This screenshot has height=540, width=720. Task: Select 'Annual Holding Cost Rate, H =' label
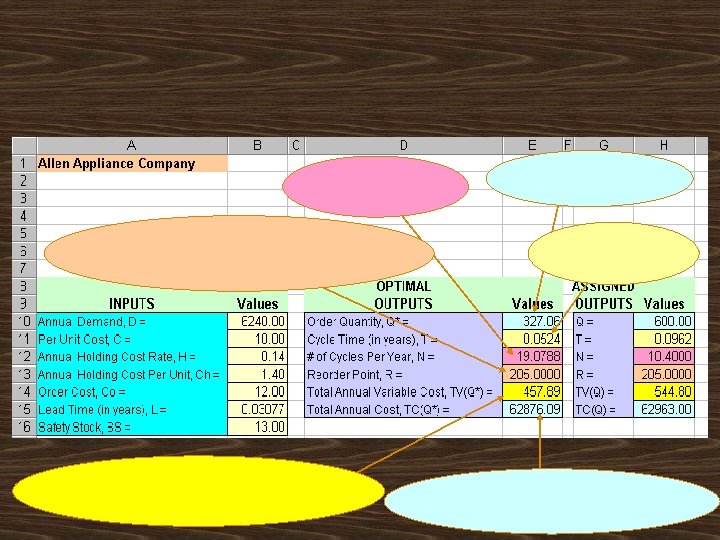coord(132,356)
